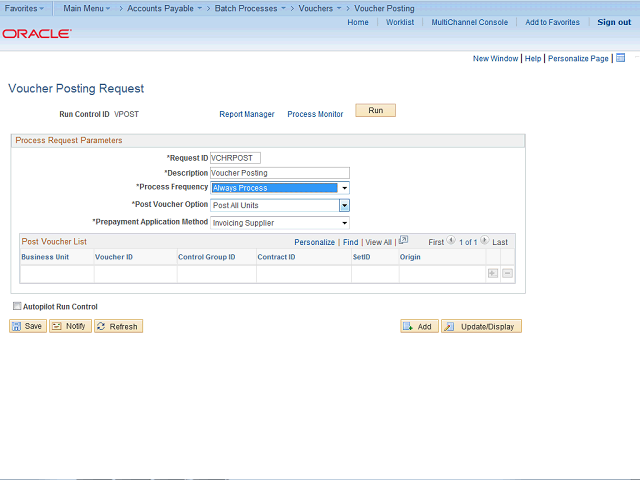
Task: Expand the Favorites menu
Action: 24,8
